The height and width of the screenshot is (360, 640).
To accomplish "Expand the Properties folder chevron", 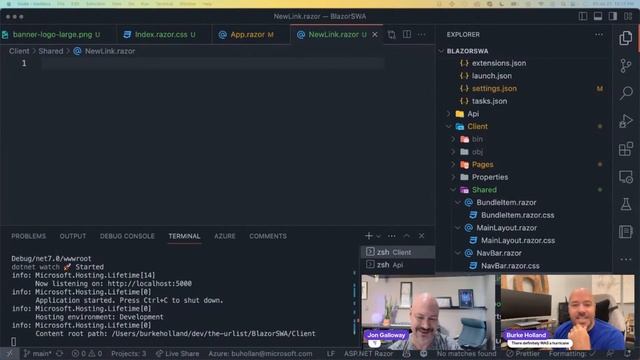I will (453, 177).
